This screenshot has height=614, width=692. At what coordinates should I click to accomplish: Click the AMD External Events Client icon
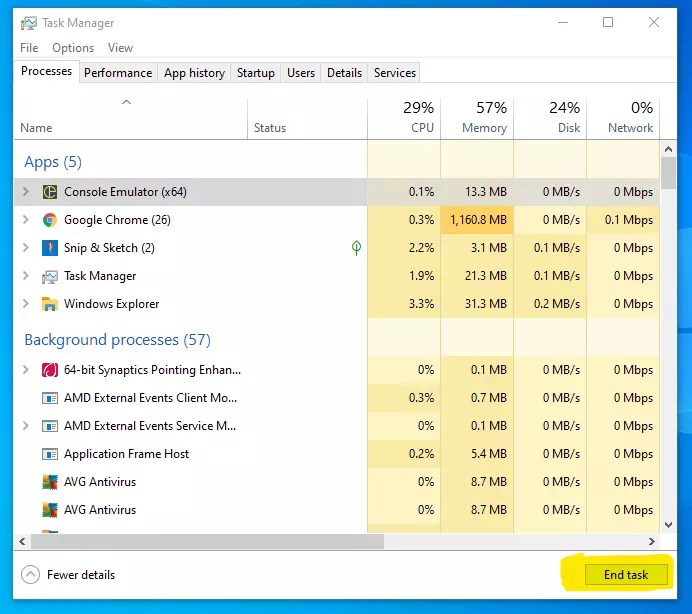[x=50, y=398]
